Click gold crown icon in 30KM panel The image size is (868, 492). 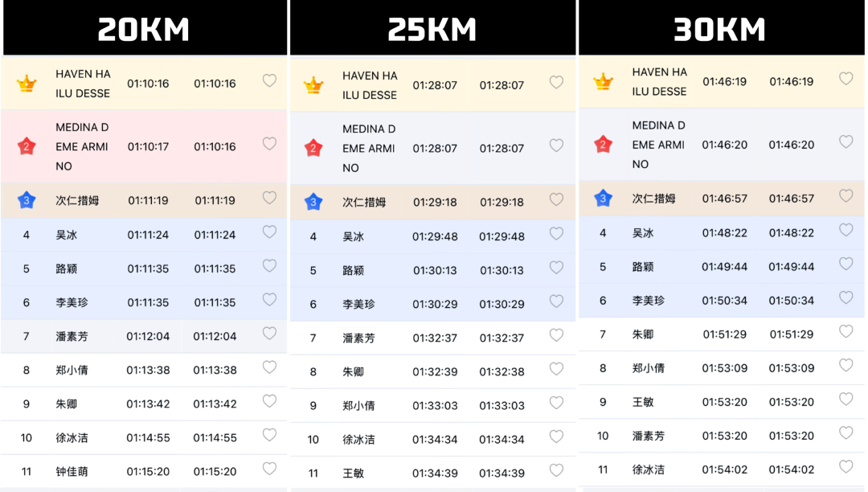[x=603, y=81]
